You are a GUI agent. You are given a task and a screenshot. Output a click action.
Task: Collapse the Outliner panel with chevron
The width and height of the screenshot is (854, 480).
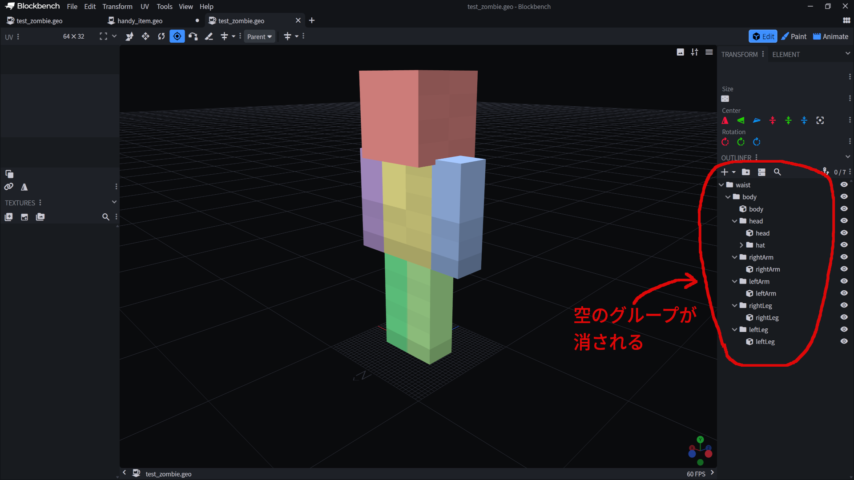point(847,157)
